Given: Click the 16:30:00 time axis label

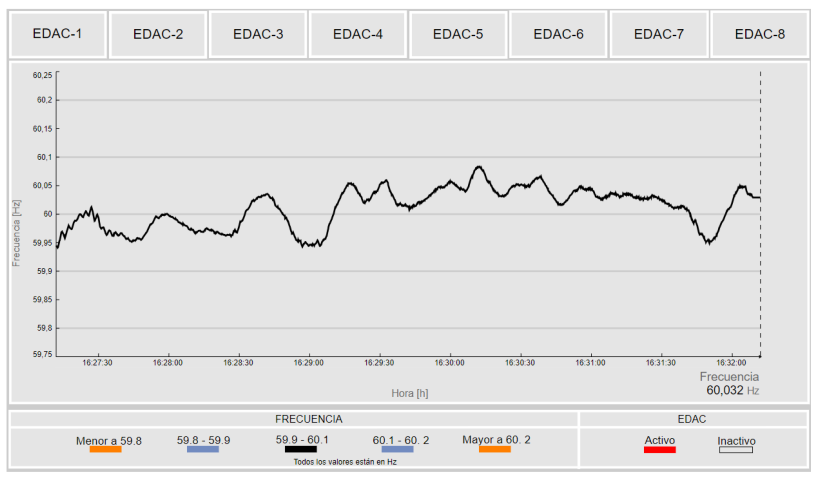Looking at the screenshot, I should [x=449, y=363].
